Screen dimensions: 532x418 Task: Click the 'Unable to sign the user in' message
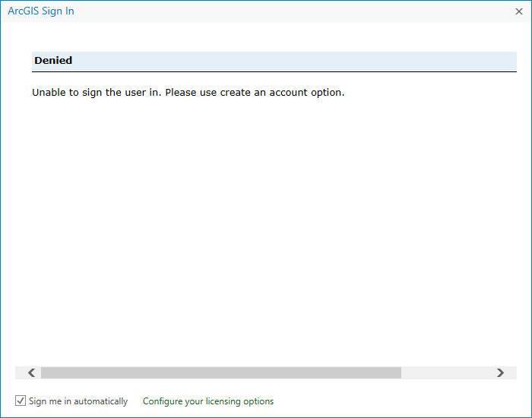tap(188, 92)
